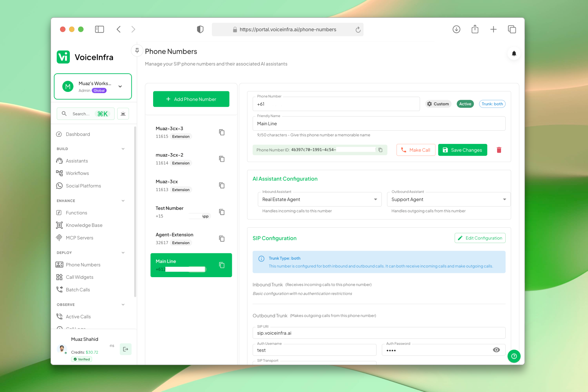Select the Test Number entry
The width and height of the screenshot is (588, 392).
point(191,212)
